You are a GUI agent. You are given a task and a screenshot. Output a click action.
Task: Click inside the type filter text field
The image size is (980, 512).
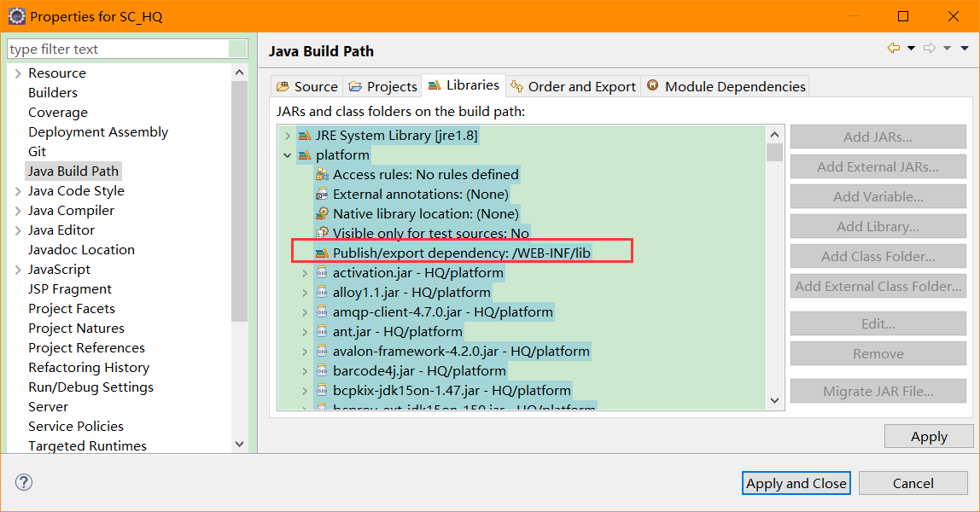click(x=120, y=50)
